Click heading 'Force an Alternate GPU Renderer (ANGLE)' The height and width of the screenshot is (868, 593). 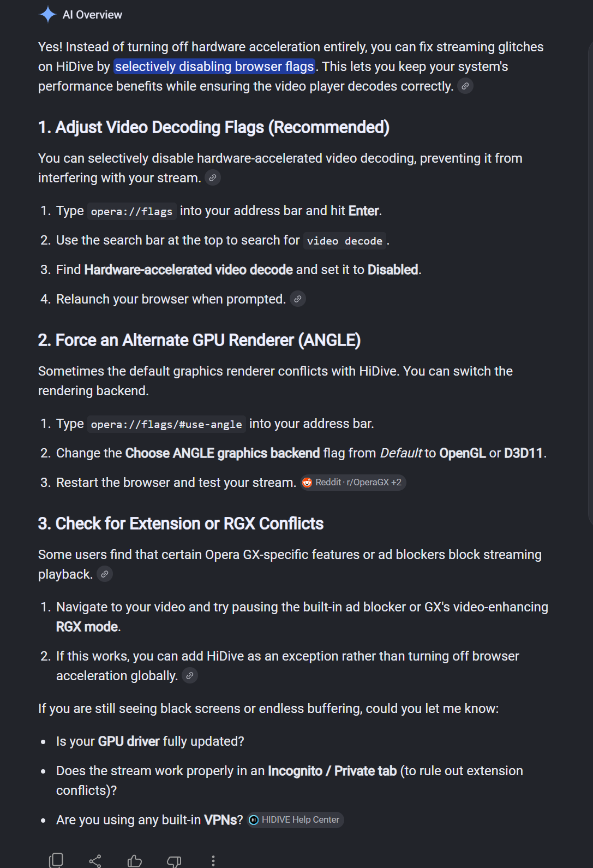[200, 340]
